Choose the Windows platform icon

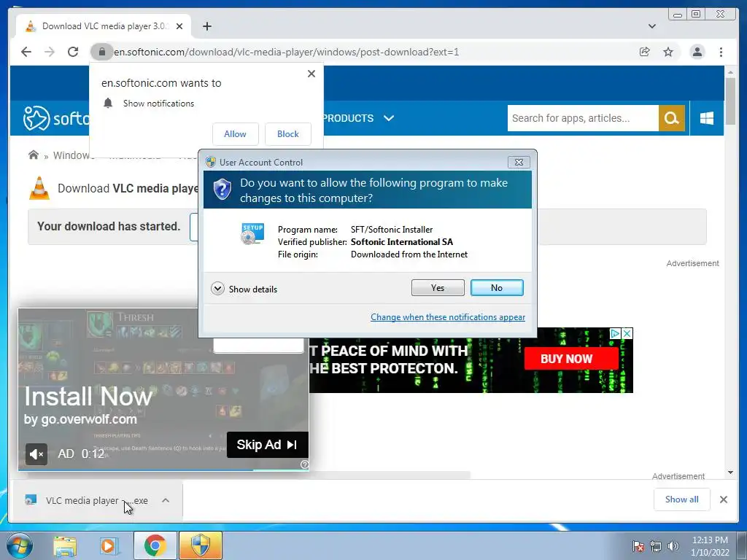click(x=707, y=118)
